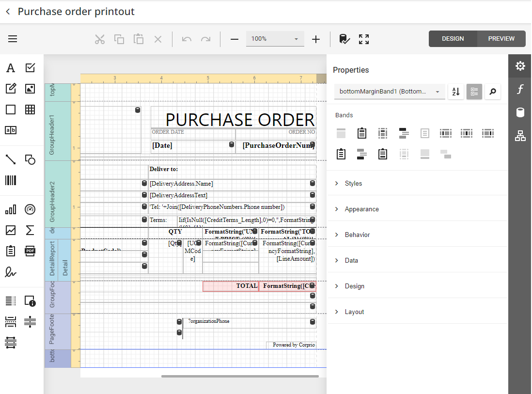This screenshot has width=532, height=394.
Task: Switch to DESIGN mode
Action: (x=453, y=39)
